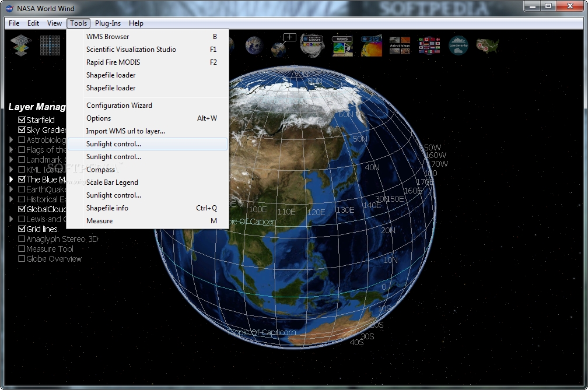The height and width of the screenshot is (390, 588).
Task: Choose WMS Browser from Tools menu
Action: click(148, 37)
